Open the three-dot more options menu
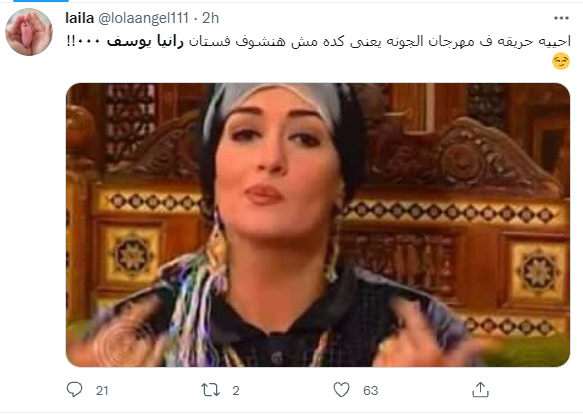583x415 pixels. [x=561, y=18]
